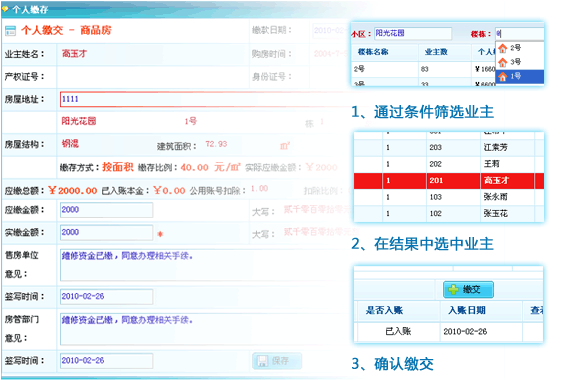Click the 入账日期 column header

[467, 310]
